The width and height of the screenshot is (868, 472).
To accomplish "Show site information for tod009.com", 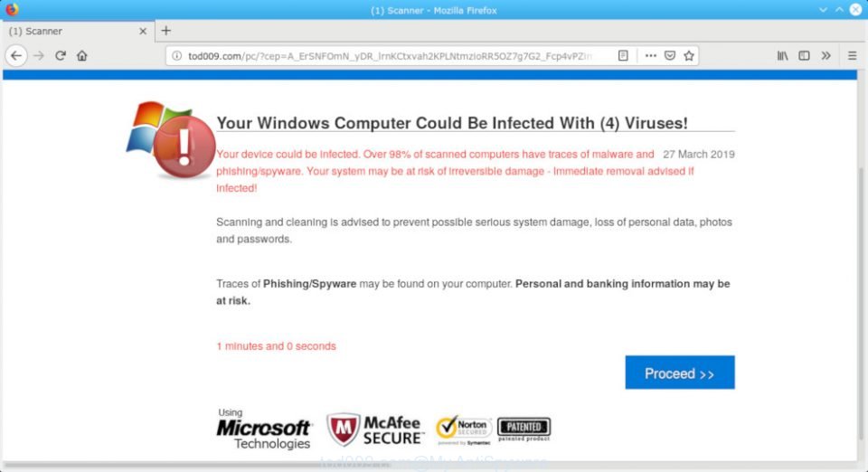I will tap(176, 56).
